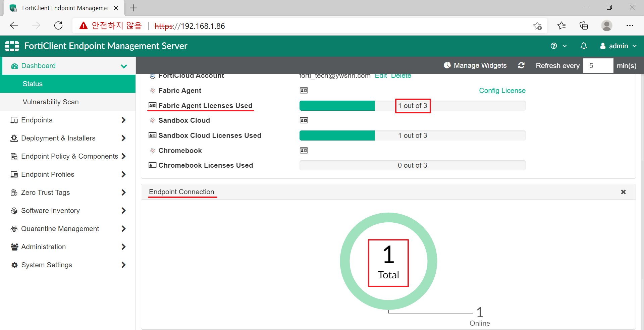Click the FortiClient EMS logo icon
The width and height of the screenshot is (644, 330).
coord(12,46)
